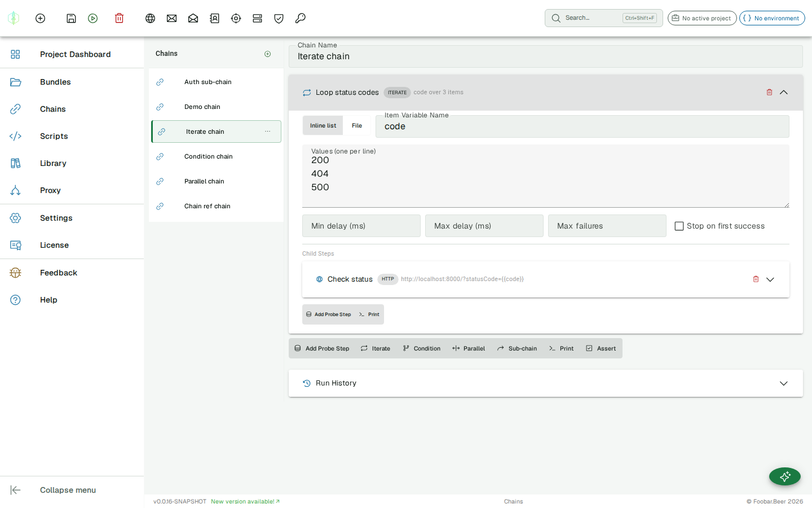
Task: Open Iterate chain more options menu
Action: point(267,132)
